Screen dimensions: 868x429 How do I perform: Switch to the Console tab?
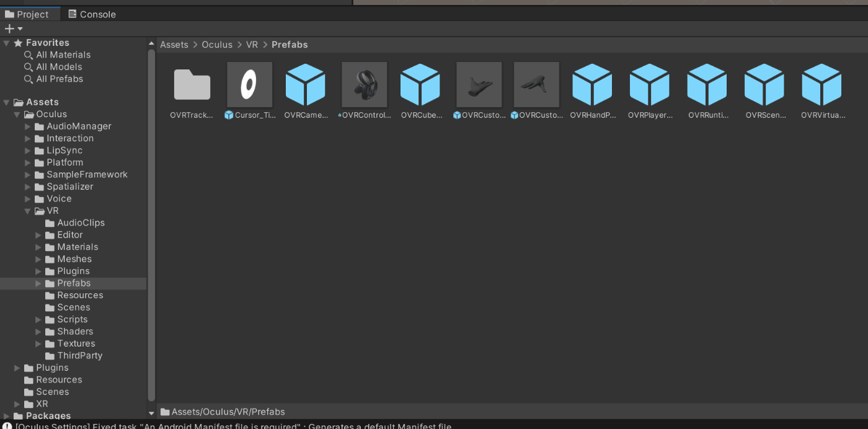click(x=92, y=14)
